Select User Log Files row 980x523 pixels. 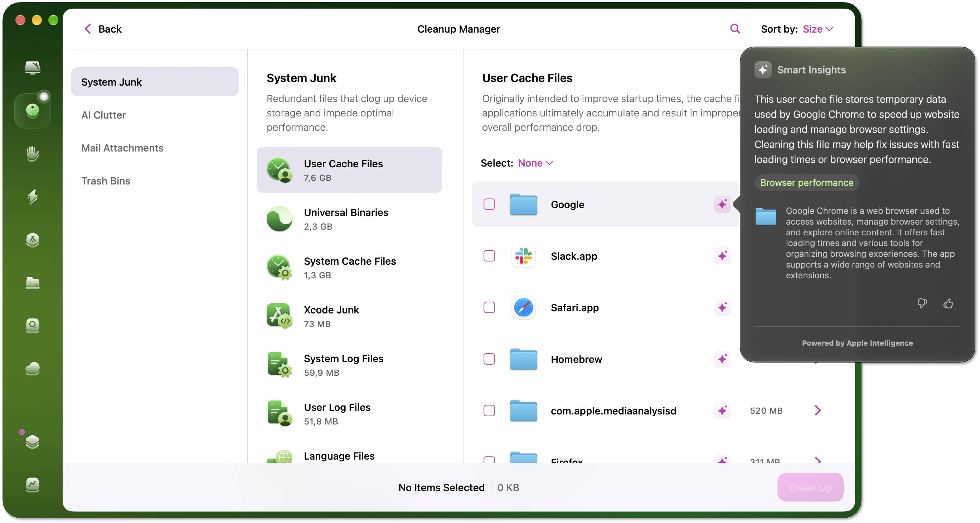tap(349, 414)
